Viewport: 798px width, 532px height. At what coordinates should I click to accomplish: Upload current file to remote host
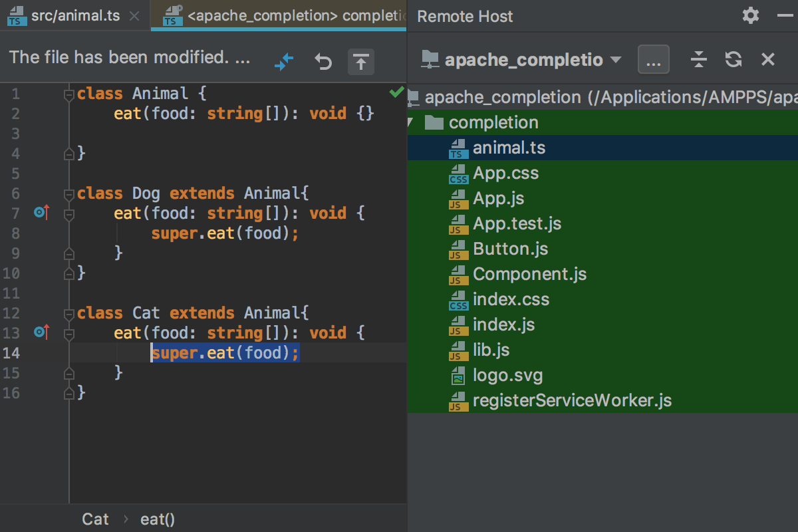click(360, 62)
